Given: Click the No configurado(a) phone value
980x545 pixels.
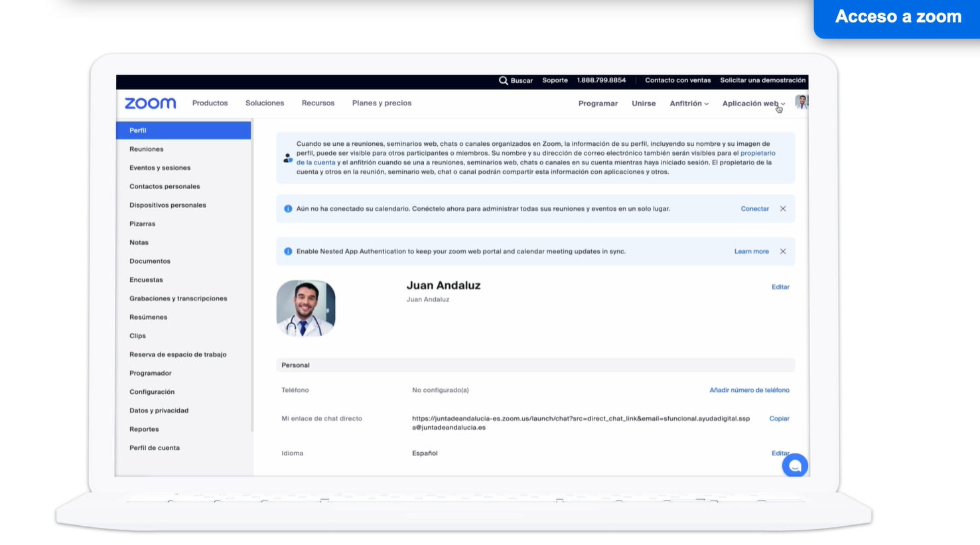Looking at the screenshot, I should pos(440,390).
